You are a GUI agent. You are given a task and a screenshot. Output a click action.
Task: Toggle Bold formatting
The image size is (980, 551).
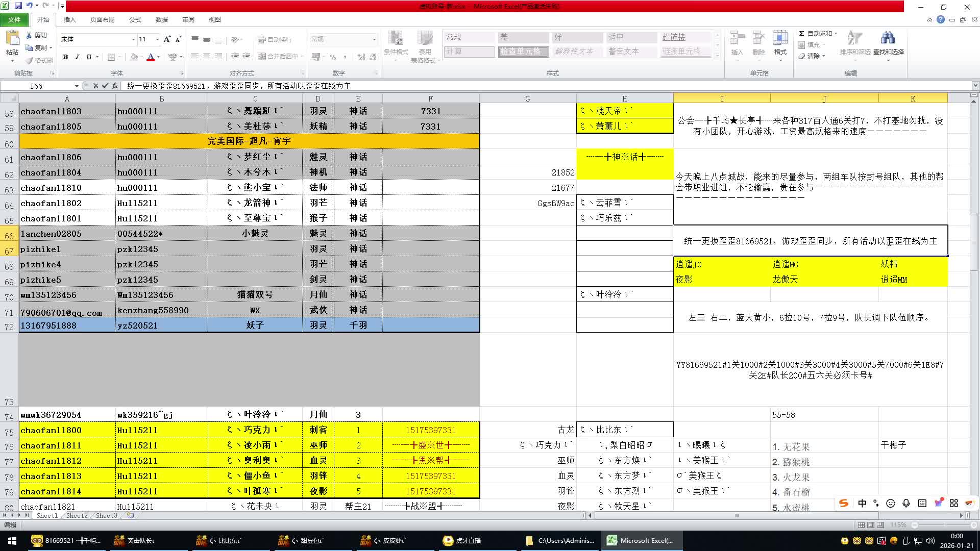[x=65, y=57]
